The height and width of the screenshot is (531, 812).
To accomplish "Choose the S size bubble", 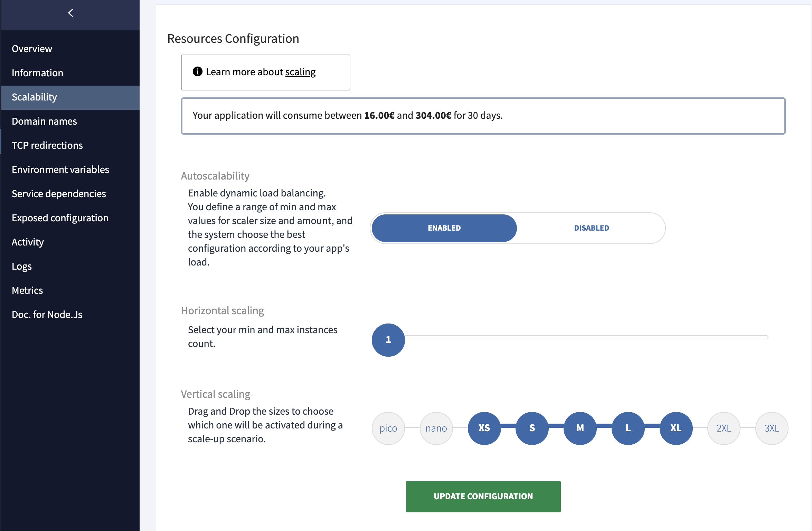I will 532,428.
